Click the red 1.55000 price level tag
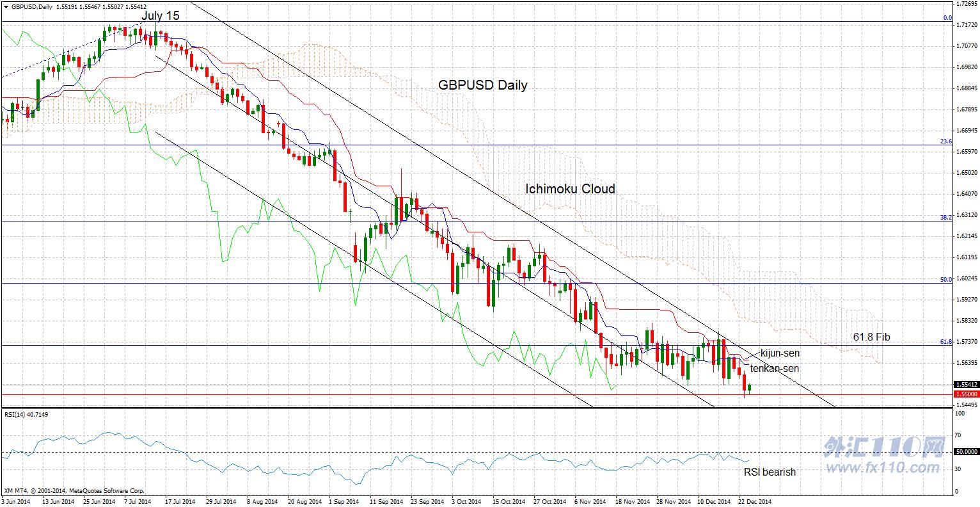 pos(965,395)
